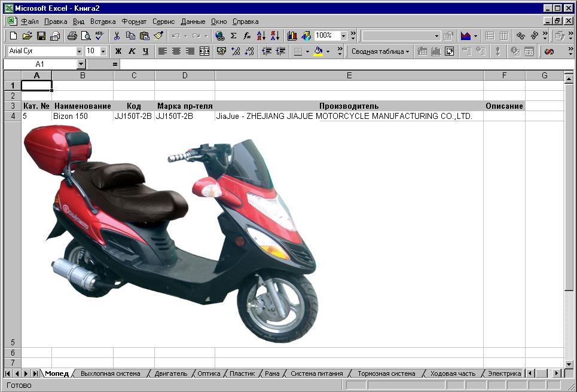The height and width of the screenshot is (392, 577).
Task: Click the Cut scissors icon
Action: tap(117, 36)
